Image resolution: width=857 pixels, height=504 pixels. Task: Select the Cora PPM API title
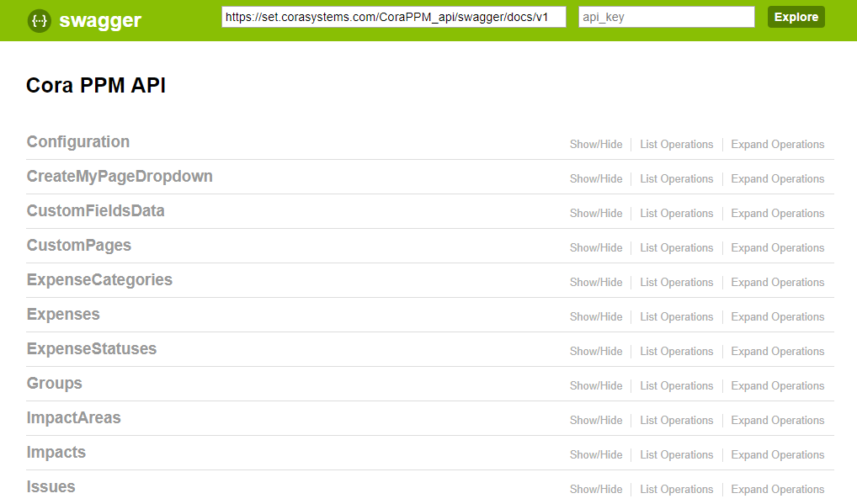tap(96, 85)
